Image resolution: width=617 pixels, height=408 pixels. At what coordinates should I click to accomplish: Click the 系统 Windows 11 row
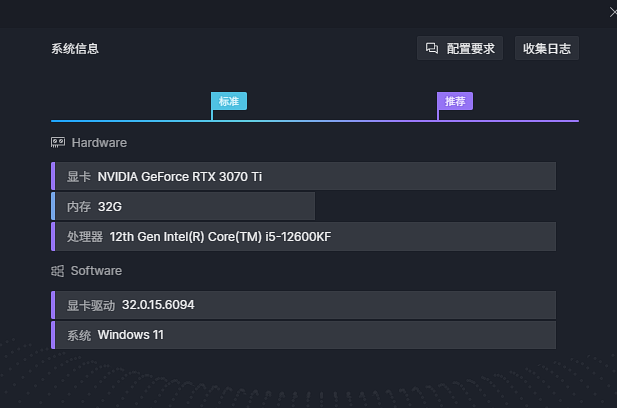[303, 335]
